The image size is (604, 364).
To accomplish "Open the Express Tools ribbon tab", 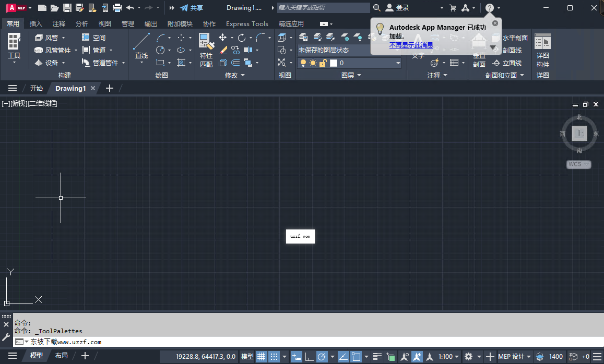I will point(246,23).
